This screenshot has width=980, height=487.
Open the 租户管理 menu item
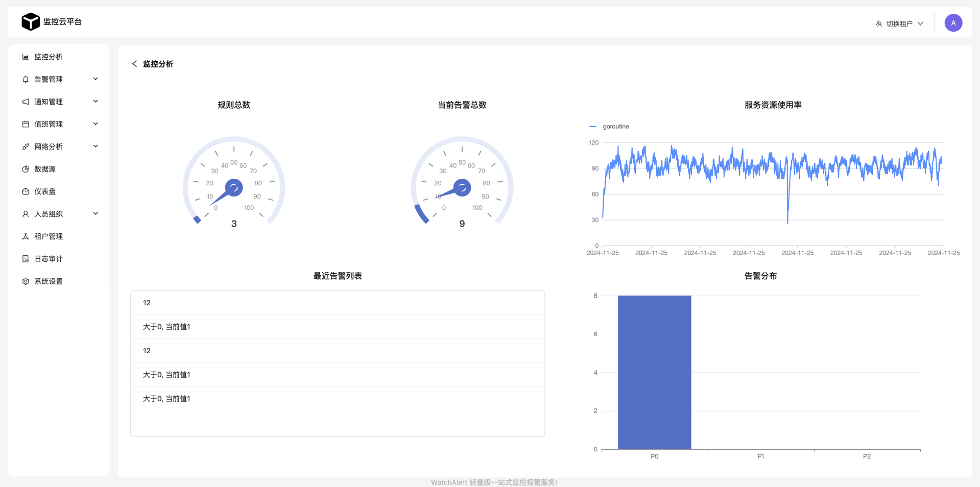(49, 236)
